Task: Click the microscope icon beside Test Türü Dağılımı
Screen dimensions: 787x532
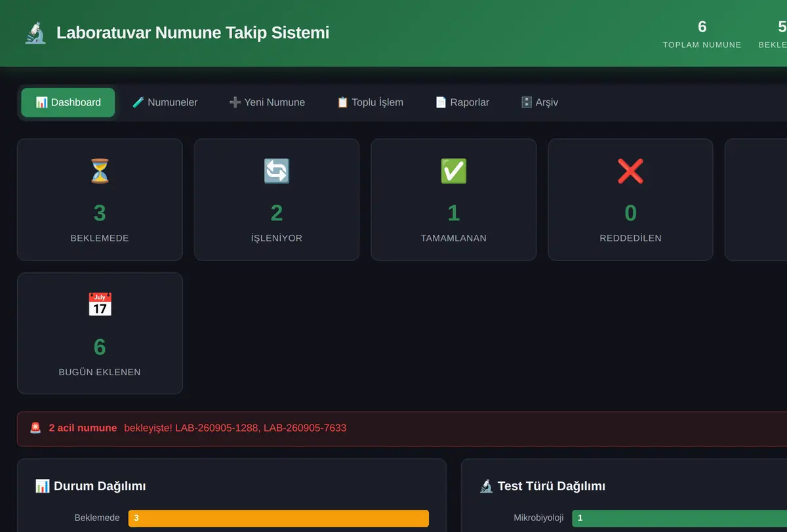Action: (487, 486)
